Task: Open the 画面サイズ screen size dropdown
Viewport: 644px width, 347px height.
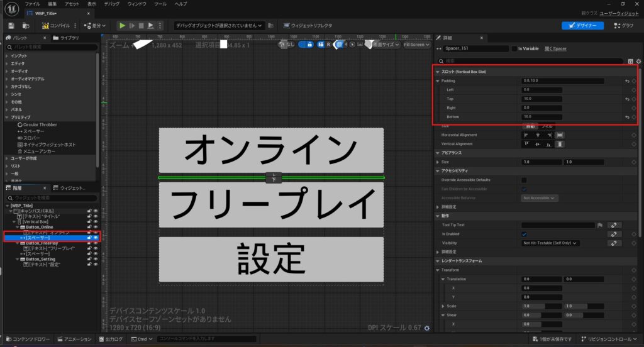Action: point(386,45)
